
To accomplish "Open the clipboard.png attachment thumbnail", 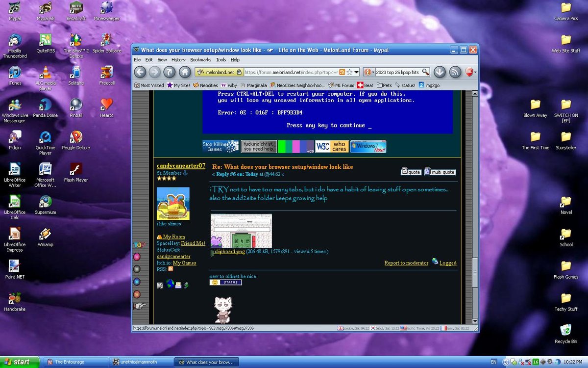I will 241,231.
